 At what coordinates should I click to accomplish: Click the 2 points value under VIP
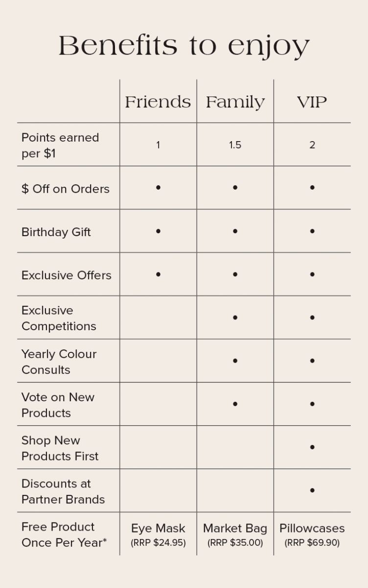[x=312, y=145]
